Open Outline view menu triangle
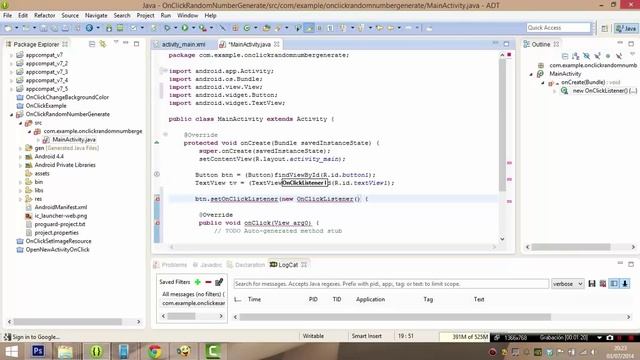The image size is (640, 360). [632, 54]
